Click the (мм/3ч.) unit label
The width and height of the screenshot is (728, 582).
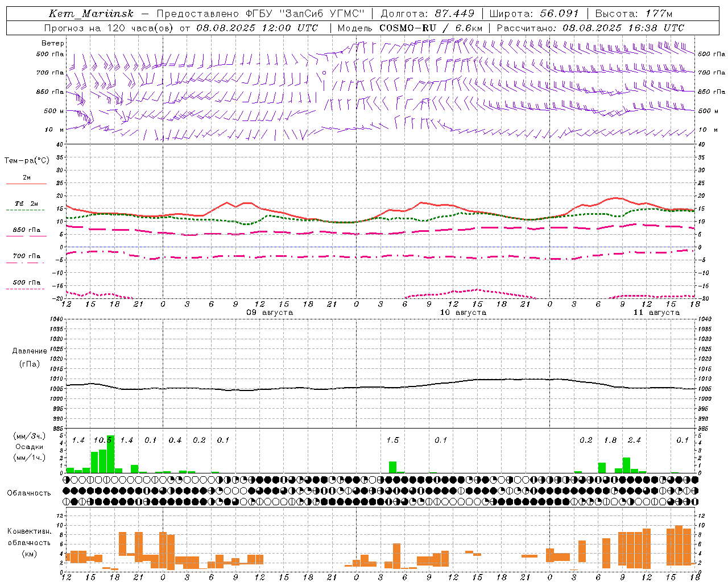pyautogui.click(x=30, y=436)
